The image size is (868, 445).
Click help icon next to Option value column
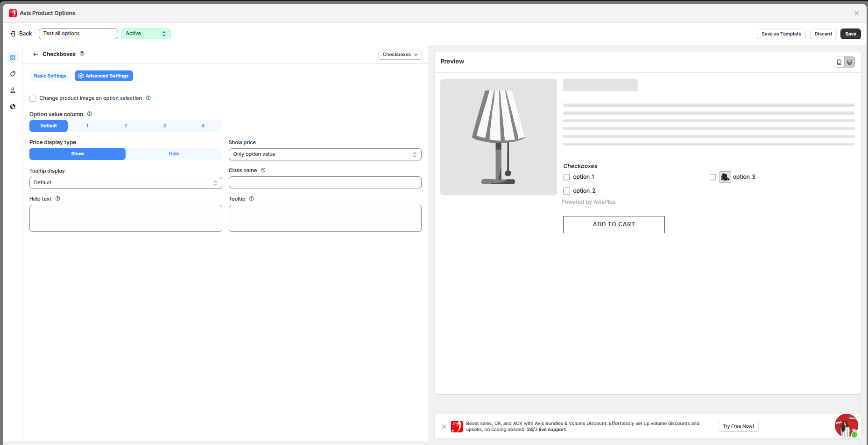tap(90, 114)
